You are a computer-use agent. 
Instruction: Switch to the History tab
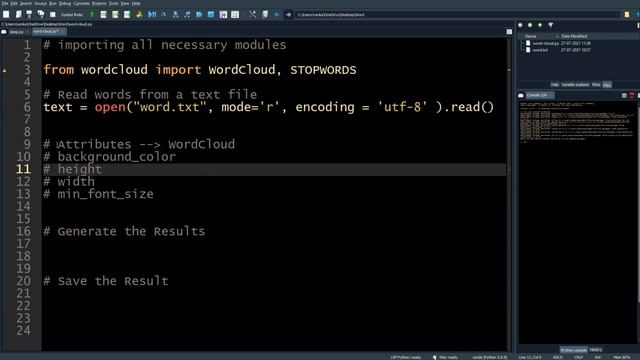pos(596,349)
